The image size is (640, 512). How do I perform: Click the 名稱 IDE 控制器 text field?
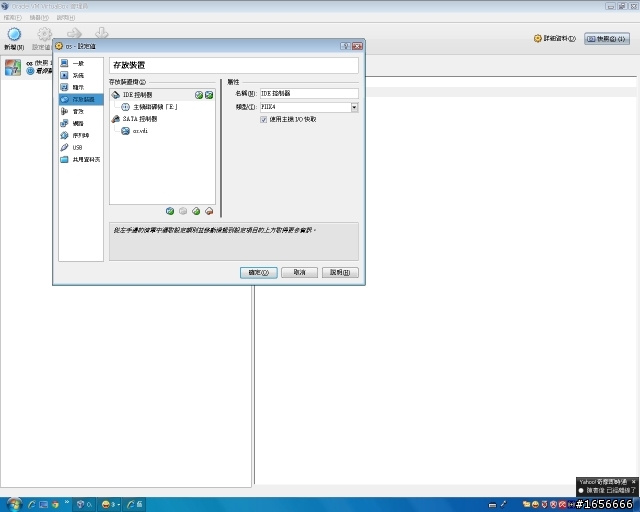coord(309,93)
